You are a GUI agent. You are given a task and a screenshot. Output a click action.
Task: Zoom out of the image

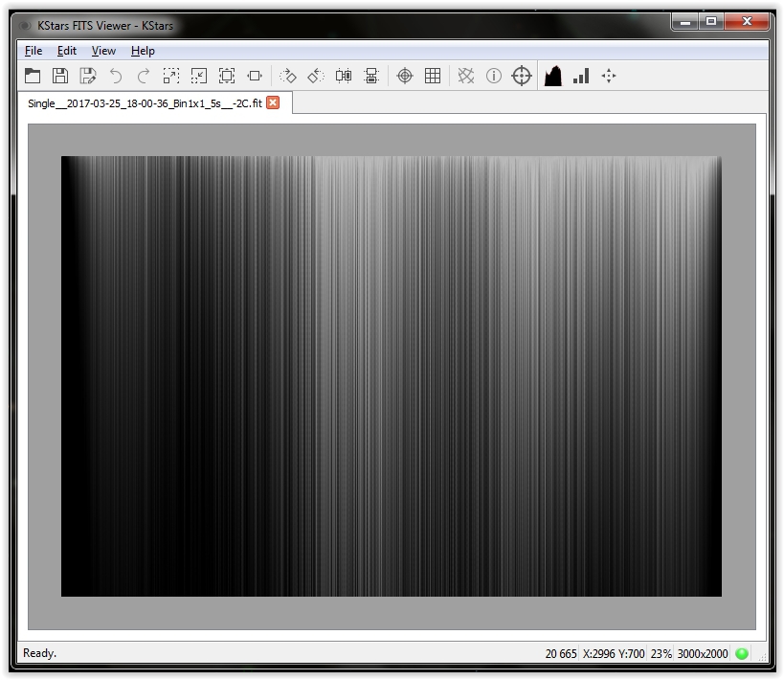[x=199, y=76]
